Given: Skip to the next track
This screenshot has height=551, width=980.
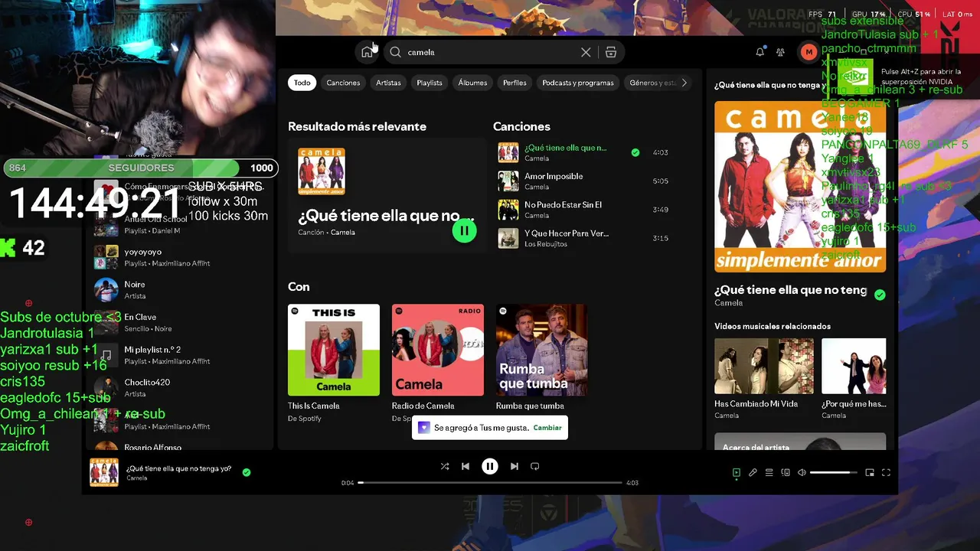Looking at the screenshot, I should coord(514,466).
